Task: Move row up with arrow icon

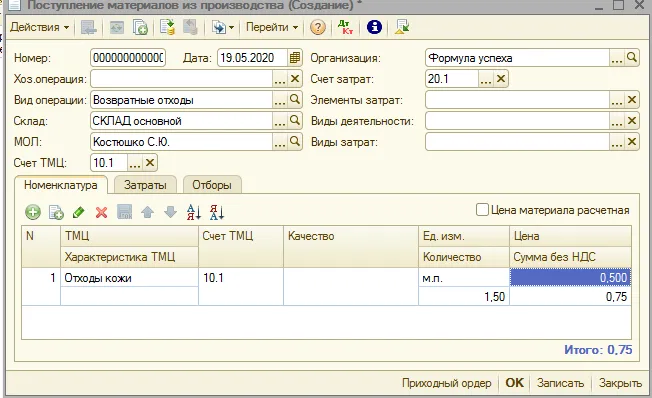Action: pos(148,212)
